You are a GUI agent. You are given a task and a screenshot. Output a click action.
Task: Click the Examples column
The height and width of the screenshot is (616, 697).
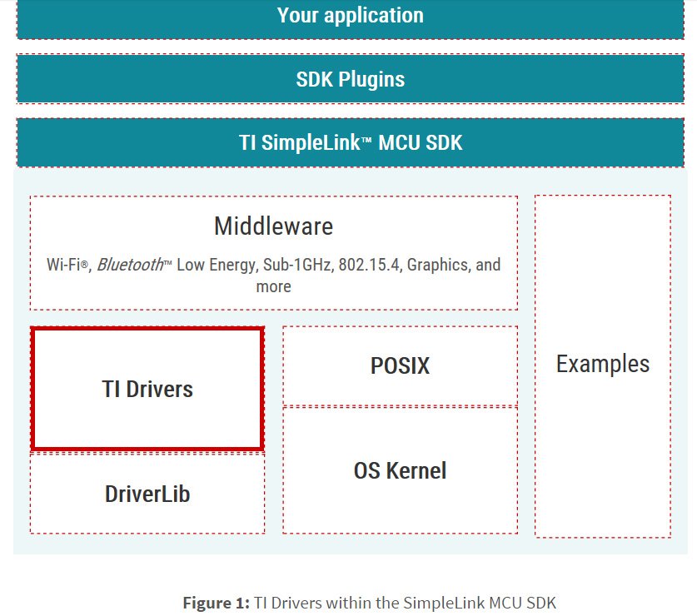603,365
